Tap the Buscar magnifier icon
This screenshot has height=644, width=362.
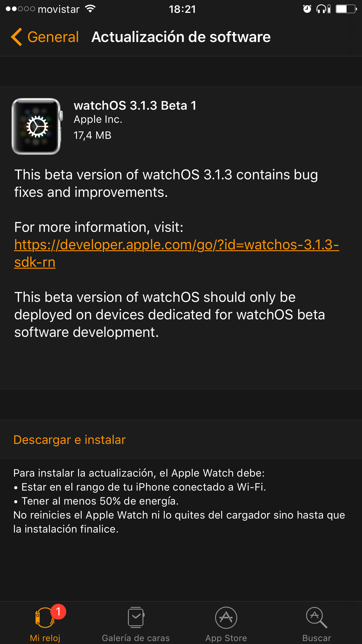click(317, 617)
